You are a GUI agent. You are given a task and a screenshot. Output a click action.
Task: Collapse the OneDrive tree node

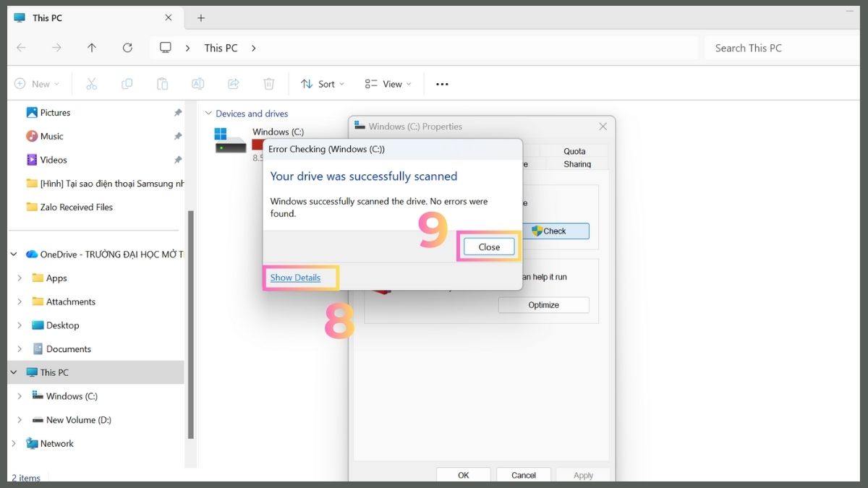(x=14, y=254)
